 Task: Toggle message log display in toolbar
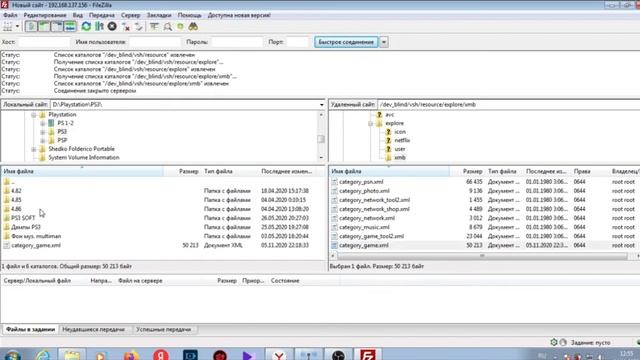point(31,27)
